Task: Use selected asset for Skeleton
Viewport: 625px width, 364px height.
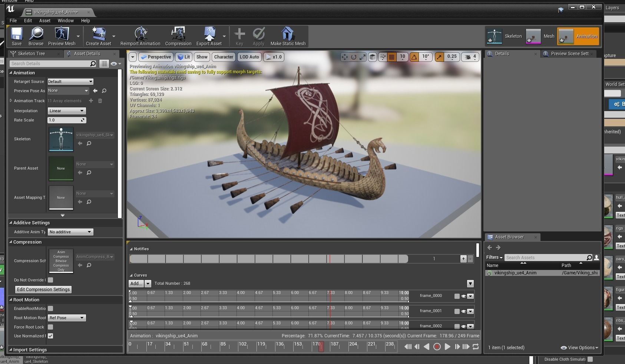Action: tap(80, 143)
